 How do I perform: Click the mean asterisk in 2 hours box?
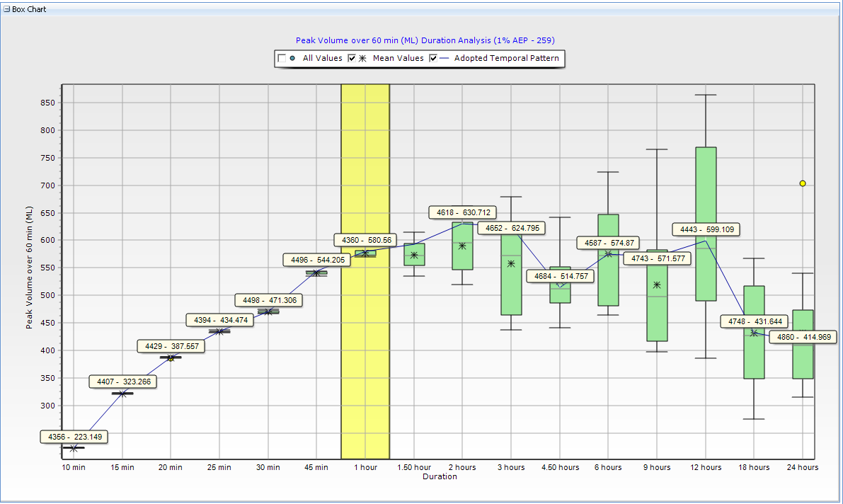point(462,246)
